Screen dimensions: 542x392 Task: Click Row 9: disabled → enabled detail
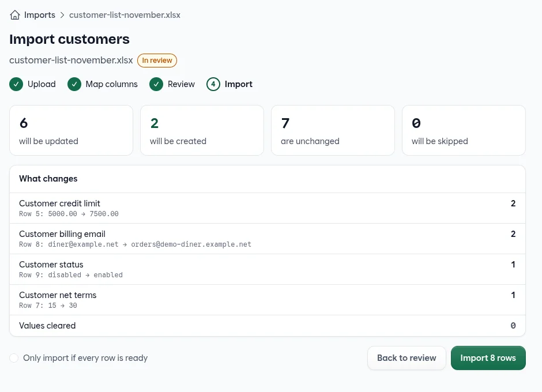point(71,275)
